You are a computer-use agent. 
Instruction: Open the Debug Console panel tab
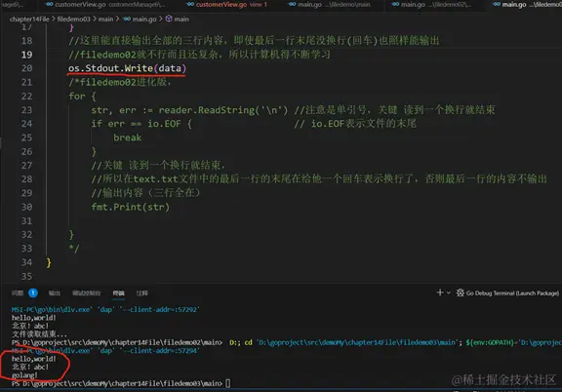pyautogui.click(x=87, y=294)
